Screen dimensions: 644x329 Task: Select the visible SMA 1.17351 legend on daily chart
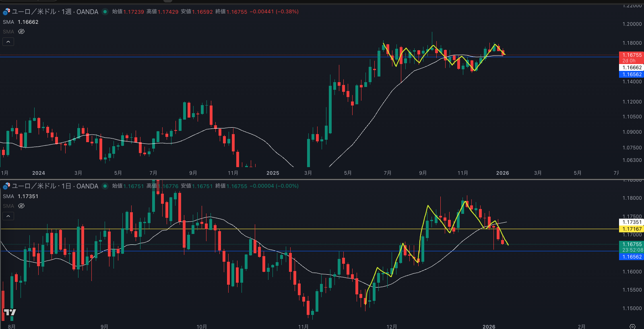click(21, 197)
